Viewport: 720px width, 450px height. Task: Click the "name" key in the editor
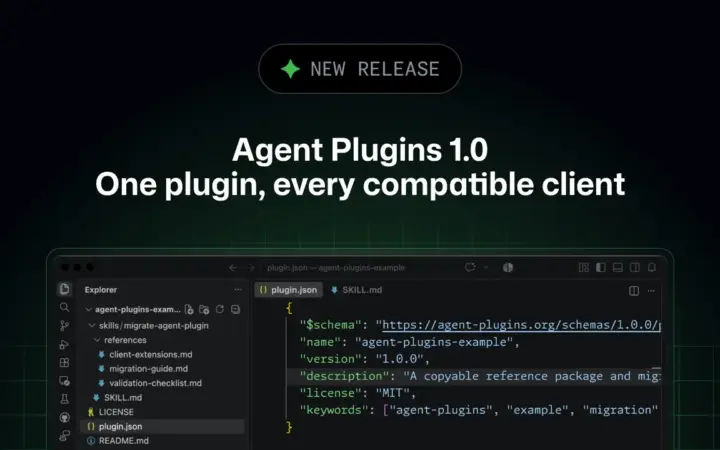coord(321,342)
